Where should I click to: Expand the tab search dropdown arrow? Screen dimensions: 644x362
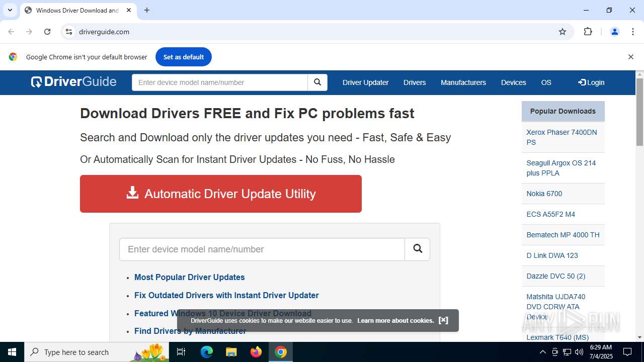tap(10, 10)
